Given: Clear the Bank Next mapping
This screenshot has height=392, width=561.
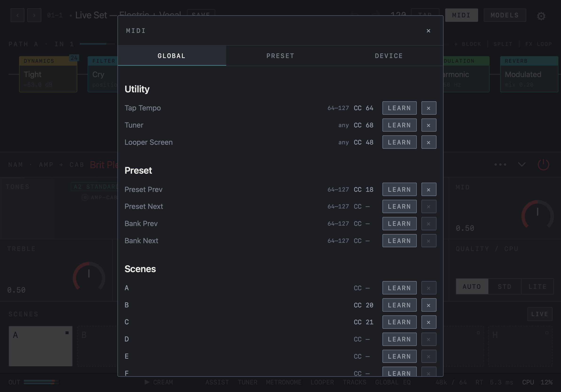Looking at the screenshot, I should tap(429, 241).
